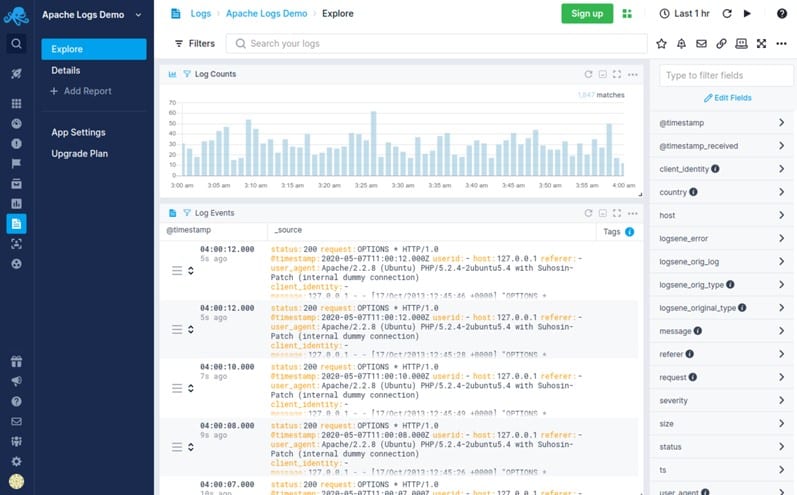The height and width of the screenshot is (495, 797).
Task: Click Add Report in the sidebar
Action: coord(81,91)
